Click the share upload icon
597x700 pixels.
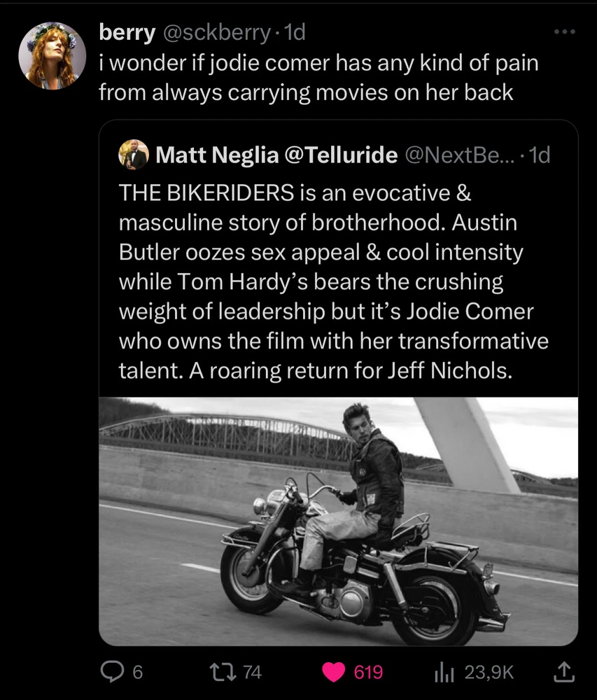[563, 673]
